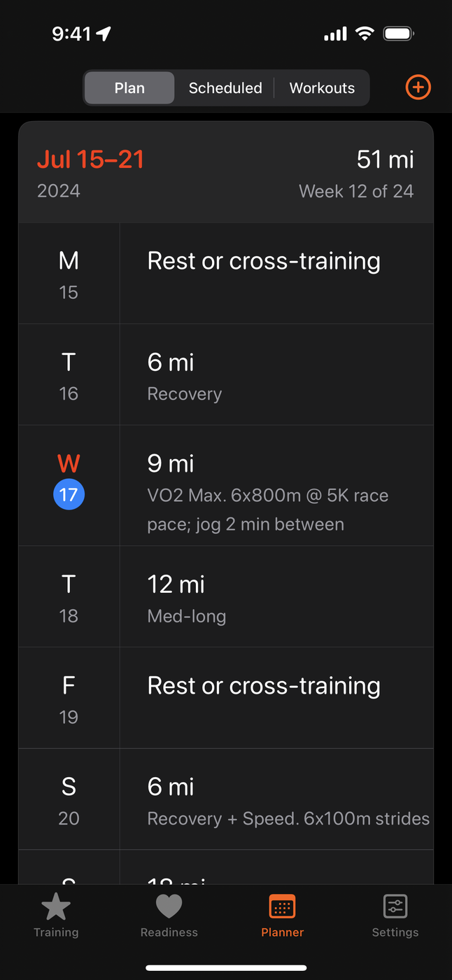Image resolution: width=452 pixels, height=980 pixels.
Task: Tap the battery icon in status bar
Action: pyautogui.click(x=400, y=34)
